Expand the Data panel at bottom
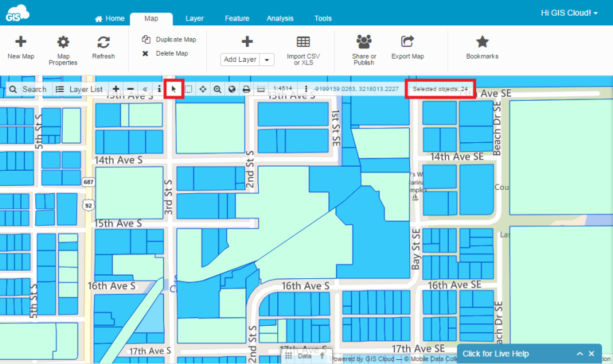Image resolution: width=613 pixels, height=364 pixels. (306, 356)
